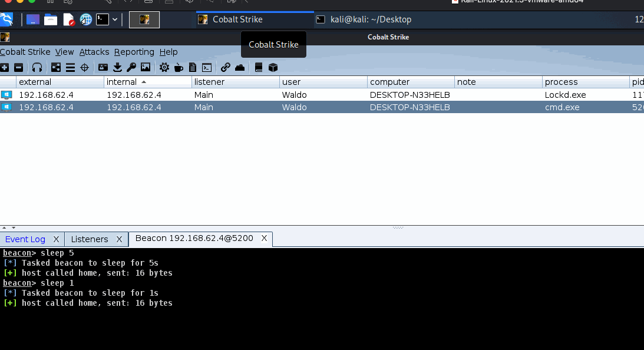644x350 pixels.
Task: Launch web browser globe icon in panel
Action: click(85, 19)
